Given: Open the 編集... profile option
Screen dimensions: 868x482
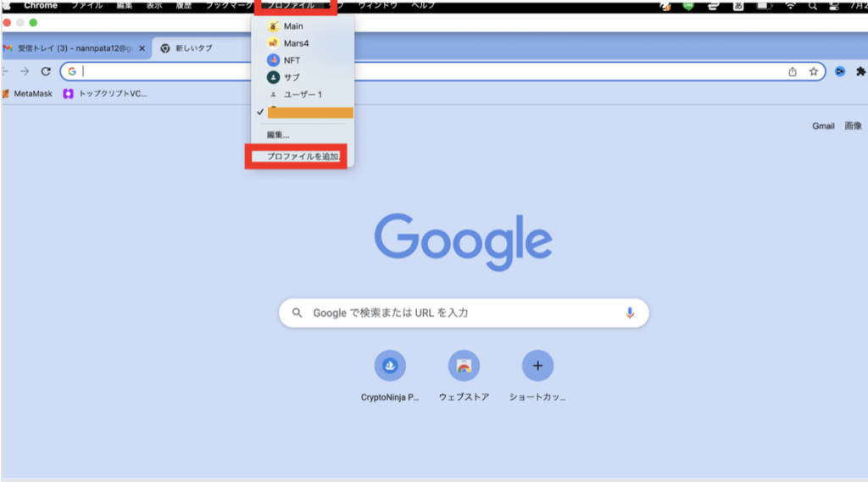Looking at the screenshot, I should [x=278, y=135].
